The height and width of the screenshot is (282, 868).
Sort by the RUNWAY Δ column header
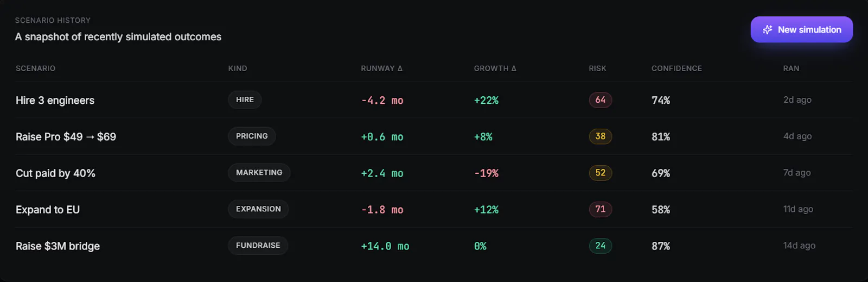[382, 68]
